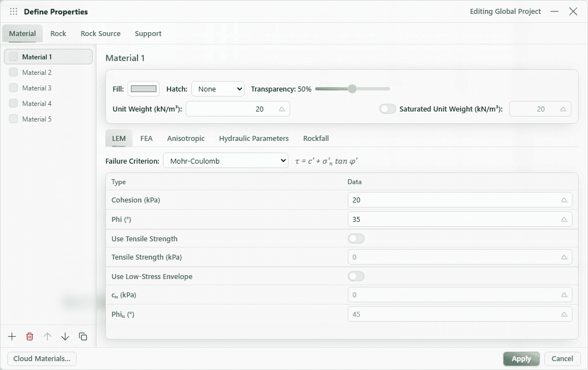The height and width of the screenshot is (370, 588).
Task: Open the Support tab
Action: pyautogui.click(x=148, y=34)
